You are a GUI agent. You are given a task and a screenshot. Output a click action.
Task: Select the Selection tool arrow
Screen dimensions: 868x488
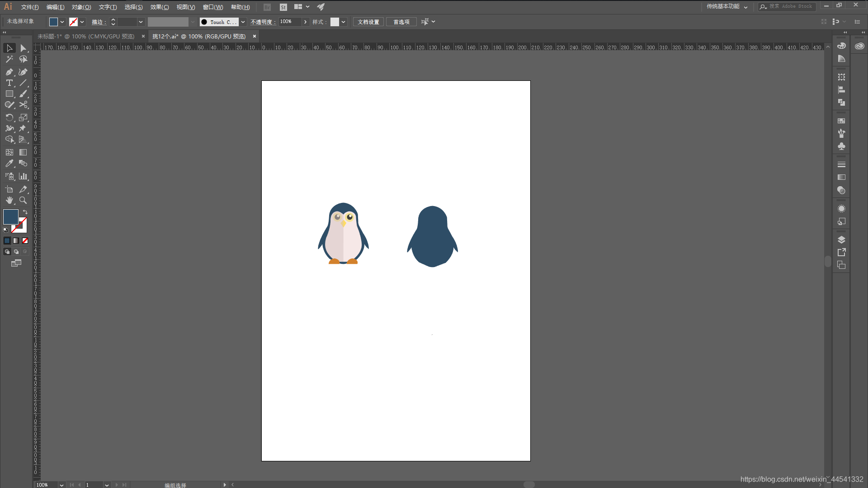coord(9,48)
